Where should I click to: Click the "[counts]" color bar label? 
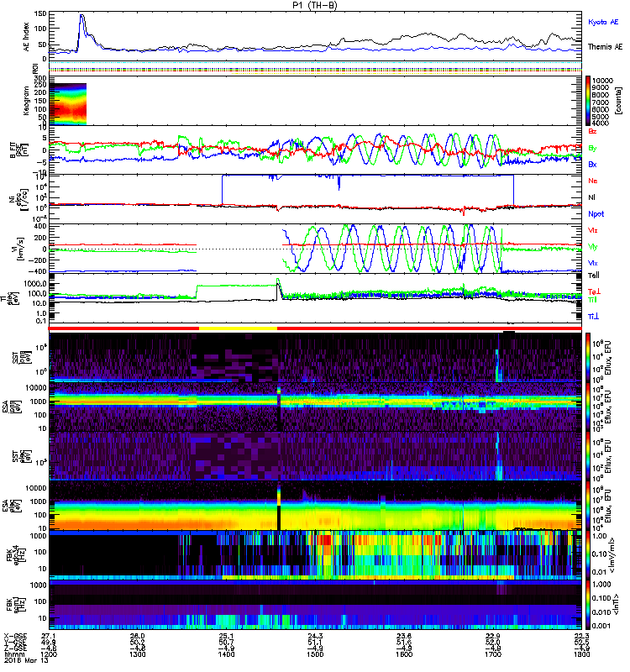617,101
